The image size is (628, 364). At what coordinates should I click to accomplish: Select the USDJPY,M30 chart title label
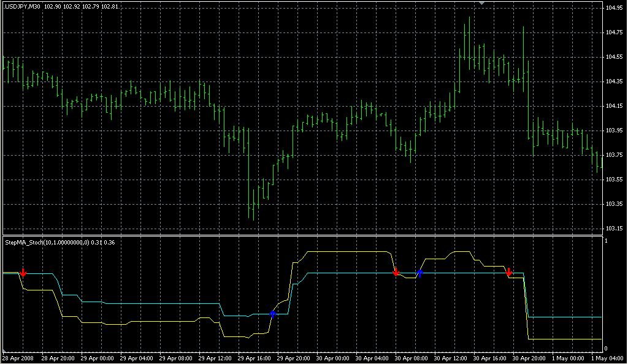coord(22,6)
